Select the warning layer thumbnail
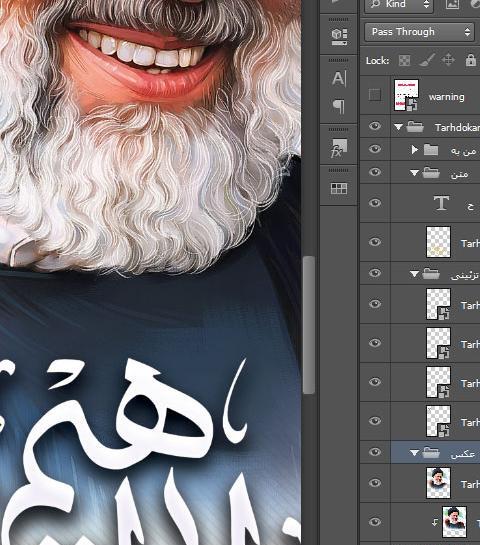This screenshot has width=480, height=545. pyautogui.click(x=406, y=95)
